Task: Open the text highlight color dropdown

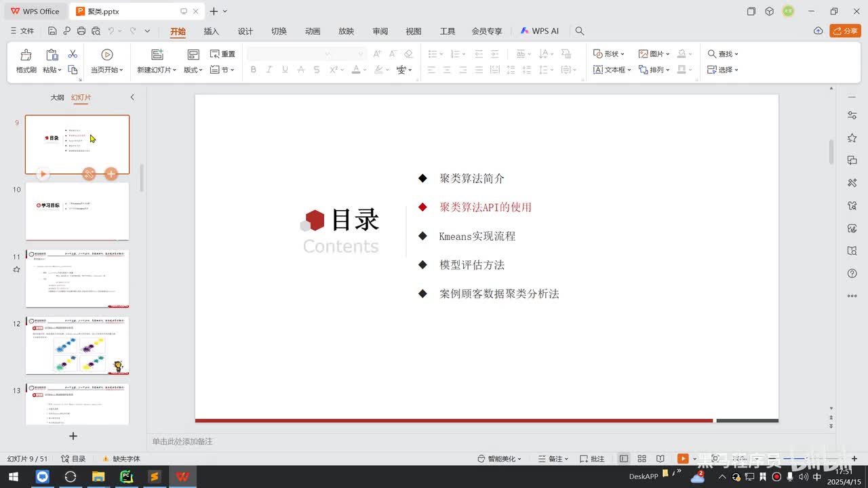Action: tap(388, 70)
